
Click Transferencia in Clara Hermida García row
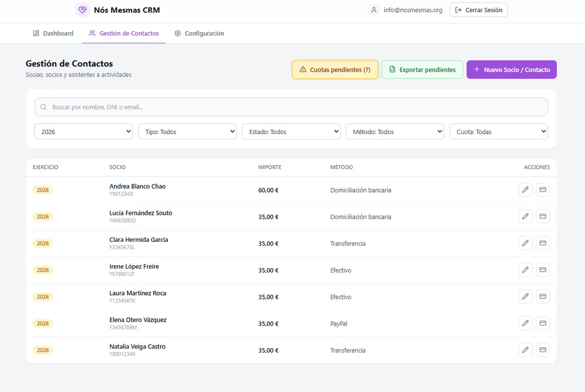[x=348, y=243]
